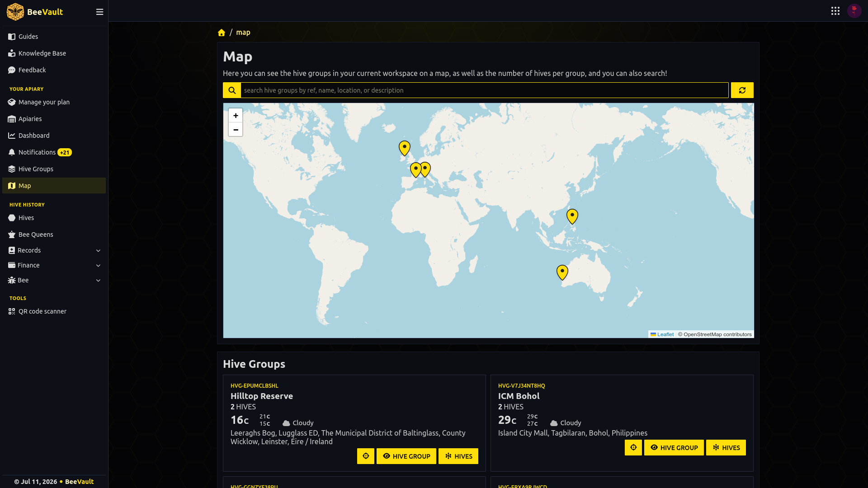Open OpenStreetMap contributors link
The image size is (868, 488).
point(717,334)
